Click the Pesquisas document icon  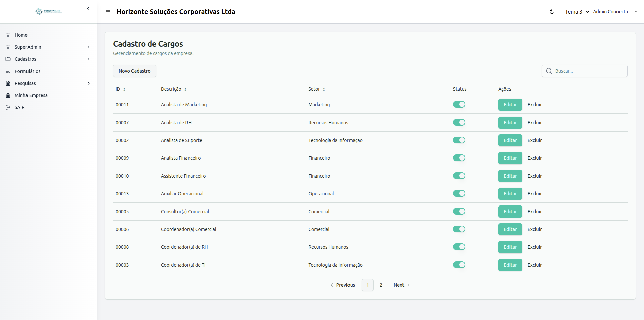click(x=8, y=83)
